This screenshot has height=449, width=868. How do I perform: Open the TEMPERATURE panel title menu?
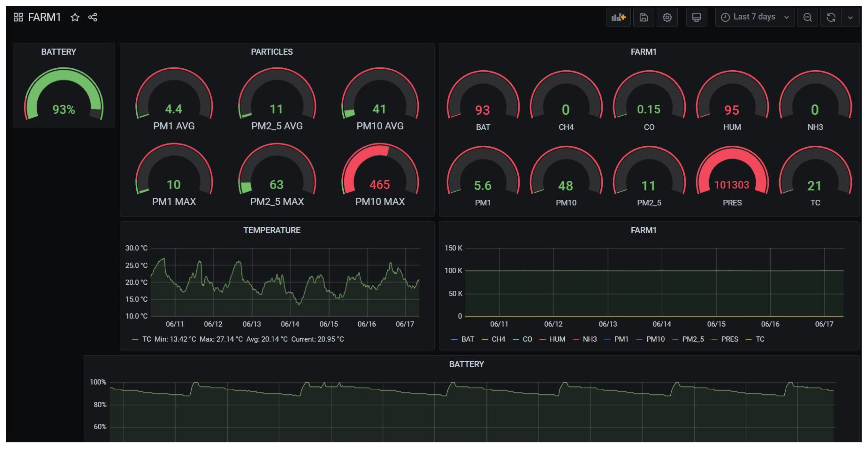click(x=272, y=230)
